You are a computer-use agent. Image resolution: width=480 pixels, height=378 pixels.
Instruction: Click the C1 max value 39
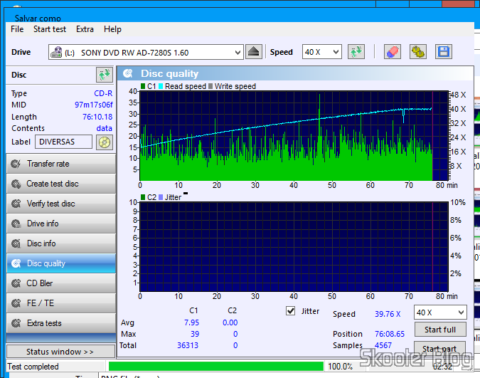pyautogui.click(x=195, y=334)
